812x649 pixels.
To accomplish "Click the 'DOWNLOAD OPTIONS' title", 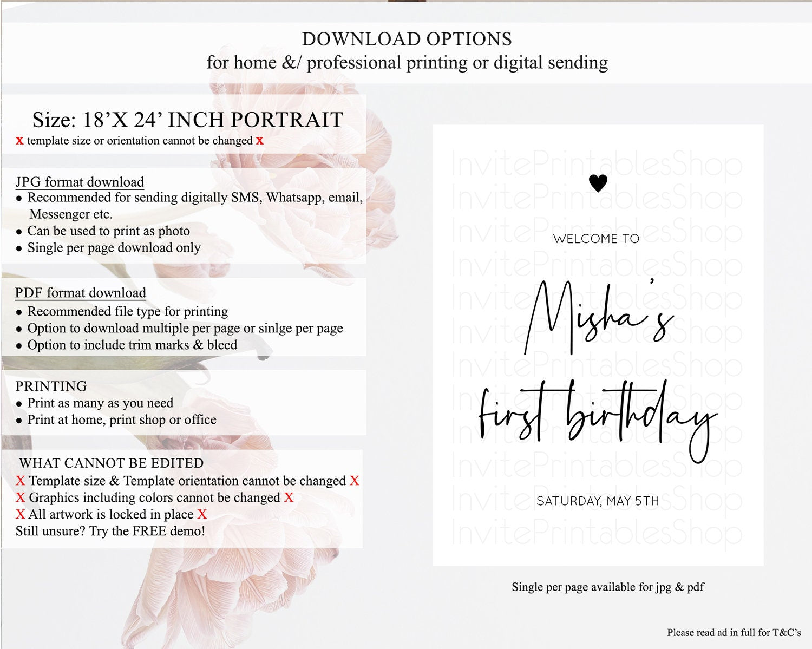I will (407, 39).
